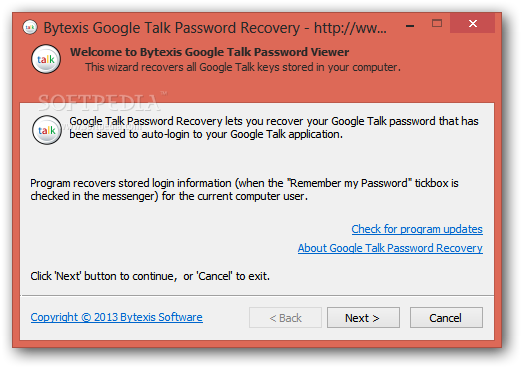Click the separator line above the buttons
522x368 pixels.
pyautogui.click(x=257, y=295)
